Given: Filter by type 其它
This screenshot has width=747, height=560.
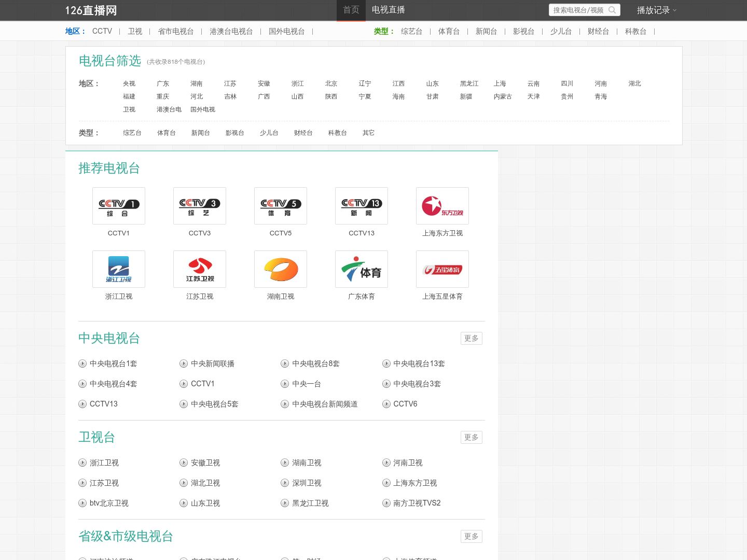Looking at the screenshot, I should 368,133.
